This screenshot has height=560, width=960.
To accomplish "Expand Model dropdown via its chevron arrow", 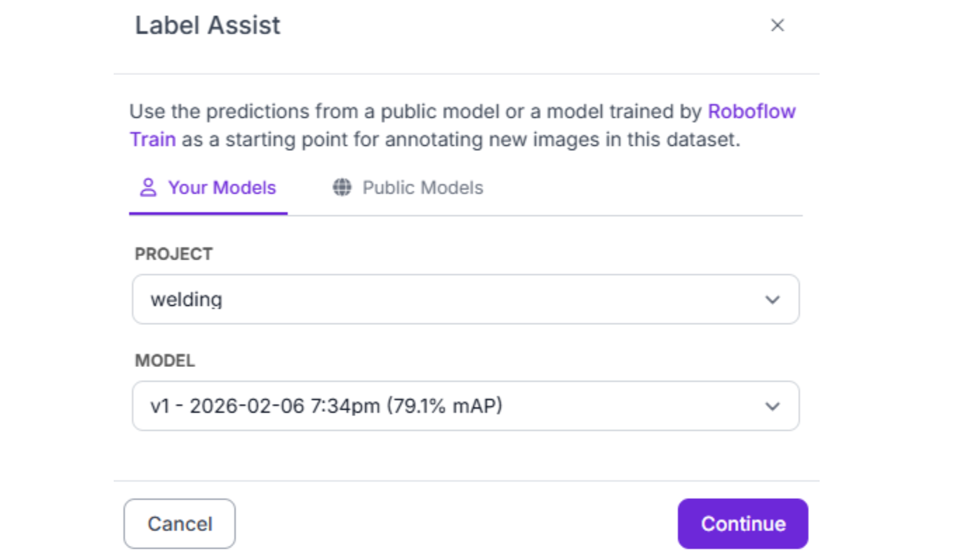I will click(x=772, y=406).
